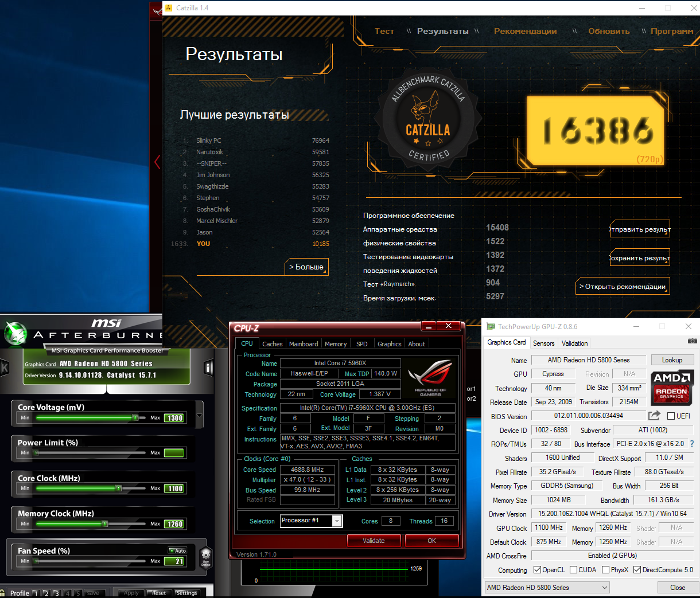Click the AMD Radeon Graphics logo
The width and height of the screenshot is (700, 598).
tap(672, 386)
